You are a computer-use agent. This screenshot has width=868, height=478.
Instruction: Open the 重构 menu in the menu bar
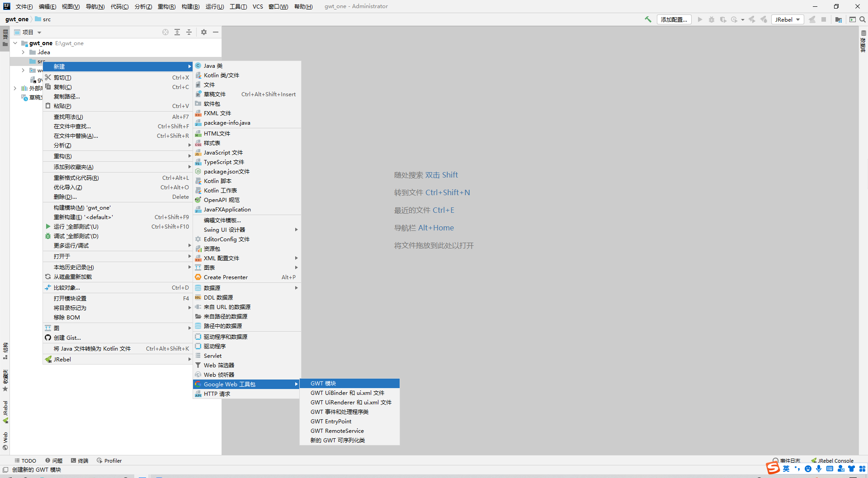pos(167,6)
